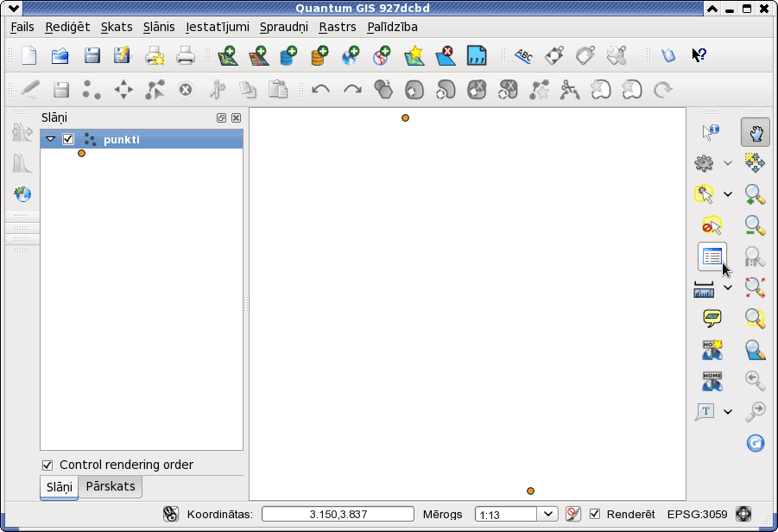Switch to the Pārskats tab

tap(111, 486)
